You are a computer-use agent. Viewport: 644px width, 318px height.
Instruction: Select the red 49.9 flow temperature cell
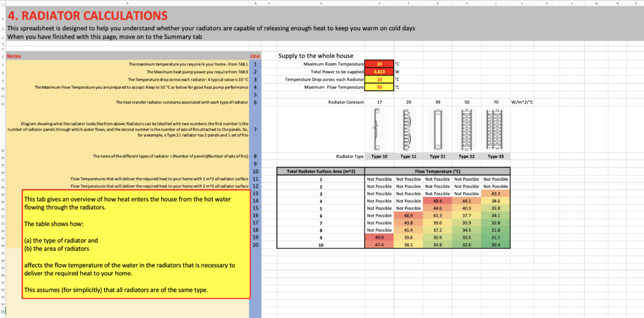(379, 237)
